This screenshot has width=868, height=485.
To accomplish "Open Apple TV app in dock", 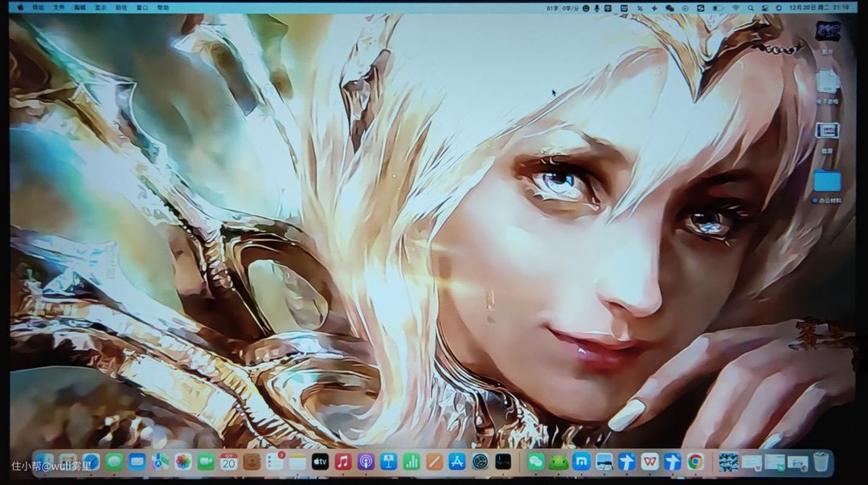I will click(320, 462).
